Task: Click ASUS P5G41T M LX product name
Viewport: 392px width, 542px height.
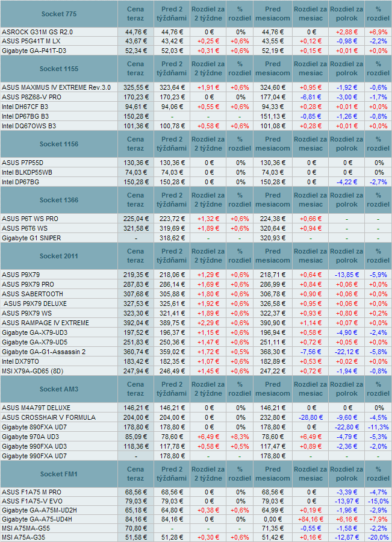Action: coord(31,41)
